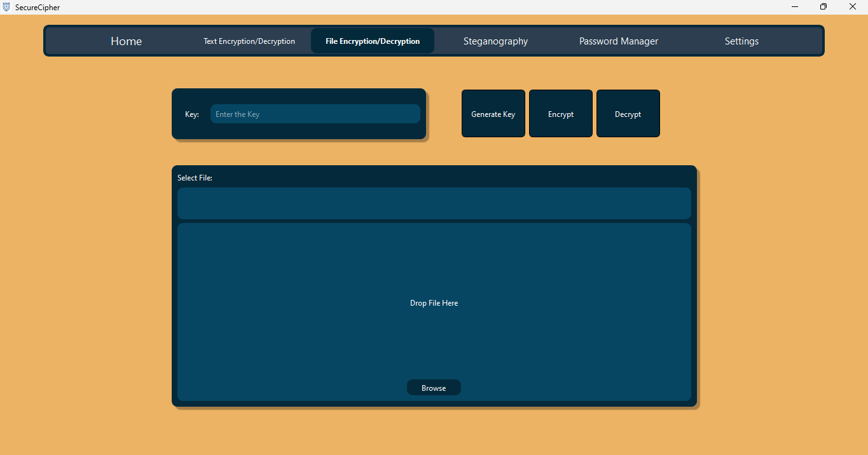The width and height of the screenshot is (868, 455).
Task: Click the empty file path field under Select File
Action: pos(434,203)
